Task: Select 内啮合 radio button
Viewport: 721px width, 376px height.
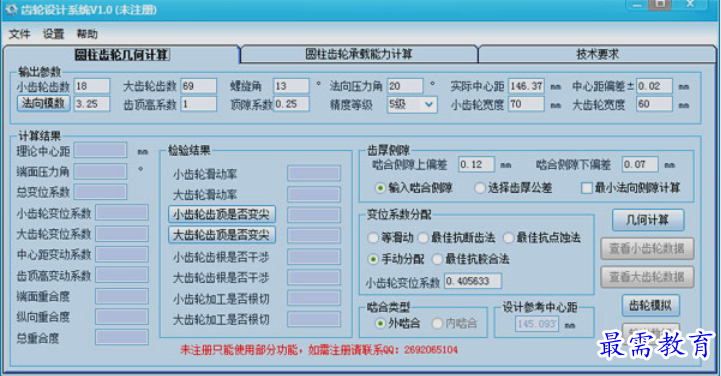Action: click(x=437, y=324)
